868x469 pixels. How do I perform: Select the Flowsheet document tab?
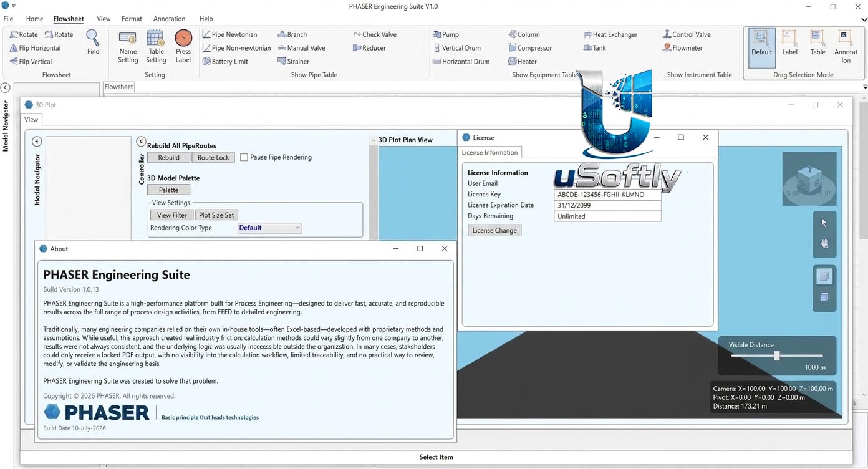pyautogui.click(x=118, y=87)
